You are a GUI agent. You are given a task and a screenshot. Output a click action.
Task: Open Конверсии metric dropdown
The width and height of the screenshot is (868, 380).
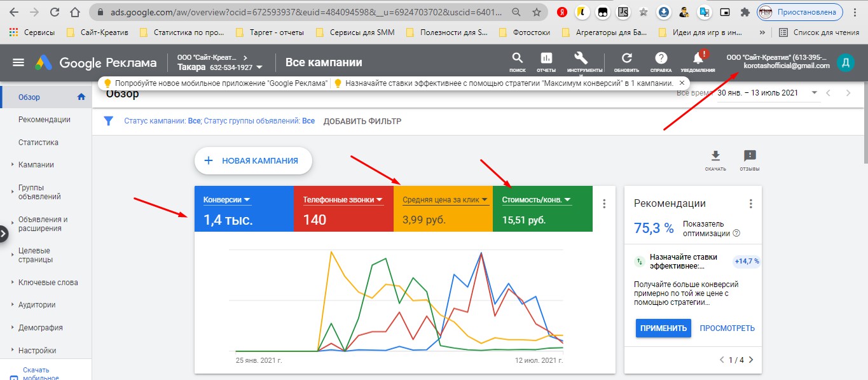tap(227, 200)
